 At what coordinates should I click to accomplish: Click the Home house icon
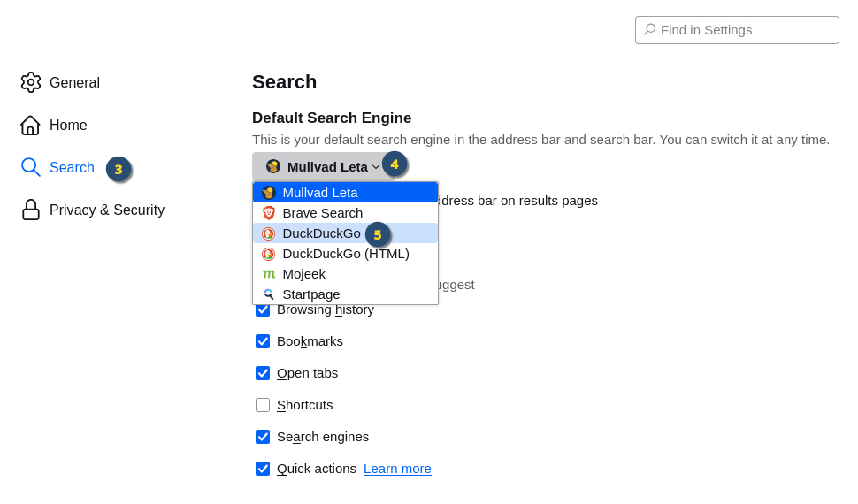click(31, 125)
